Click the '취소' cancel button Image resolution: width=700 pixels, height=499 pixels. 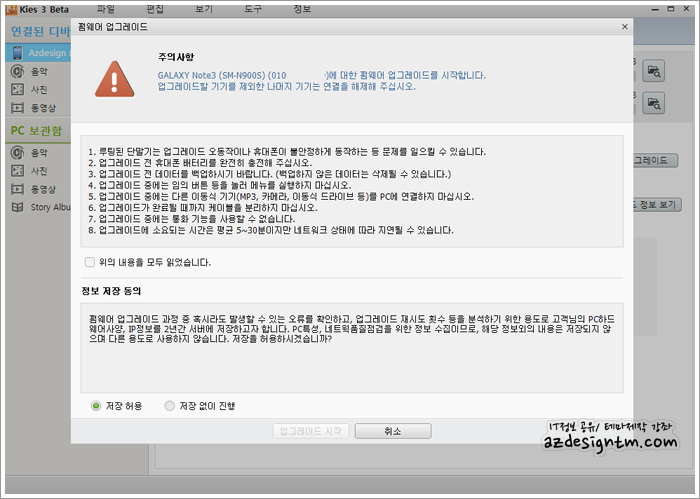393,431
